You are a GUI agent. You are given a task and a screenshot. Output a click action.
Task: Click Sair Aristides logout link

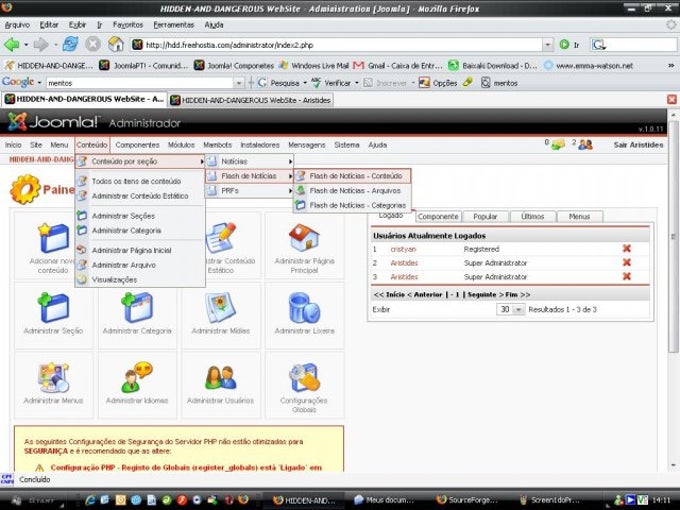638,145
